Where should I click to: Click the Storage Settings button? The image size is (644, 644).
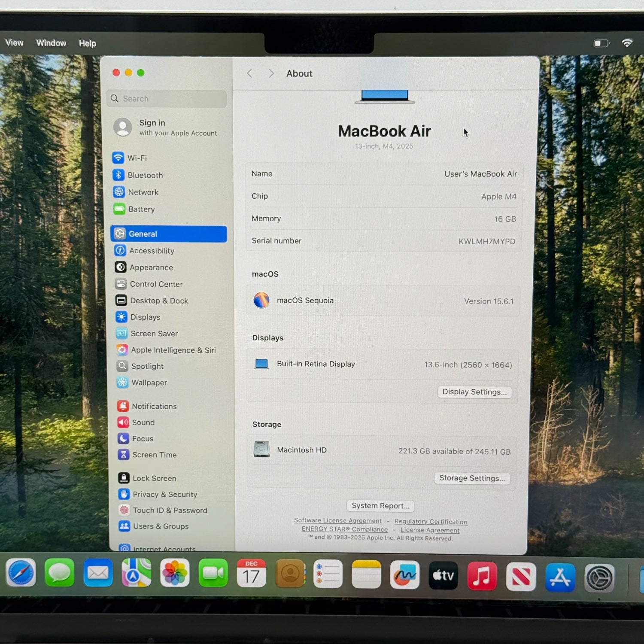[x=471, y=478]
